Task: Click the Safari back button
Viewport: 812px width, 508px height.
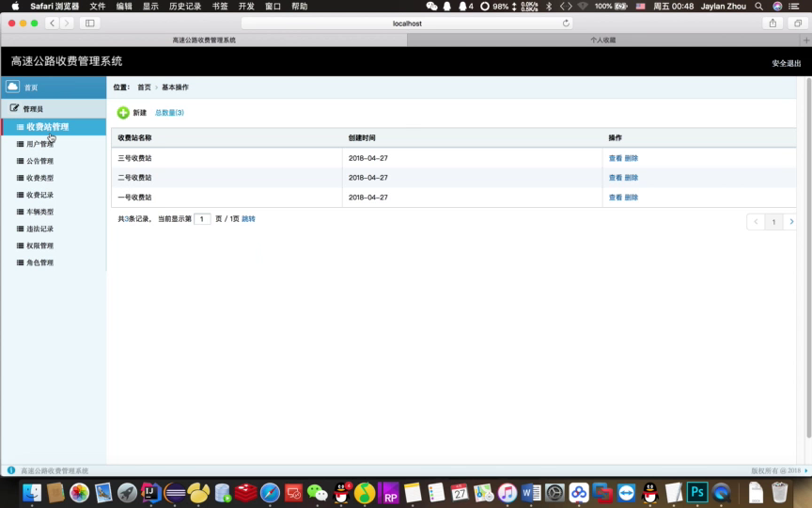Action: tap(52, 24)
